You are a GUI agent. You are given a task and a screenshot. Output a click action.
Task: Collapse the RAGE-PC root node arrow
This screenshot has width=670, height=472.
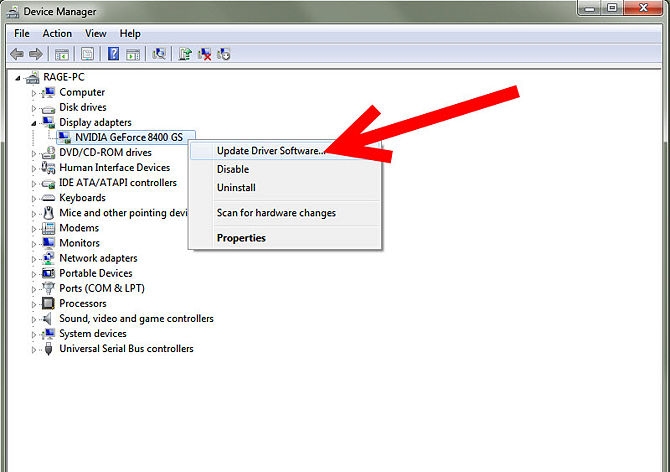[x=18, y=78]
